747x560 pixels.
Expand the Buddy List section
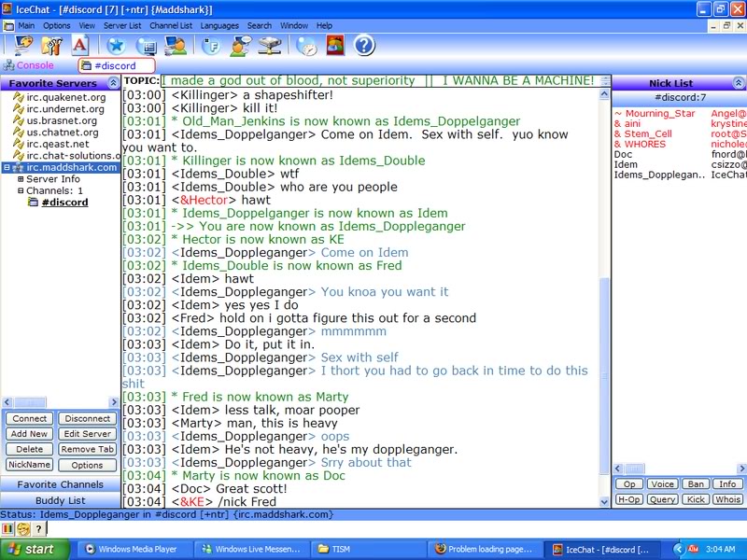tap(60, 500)
